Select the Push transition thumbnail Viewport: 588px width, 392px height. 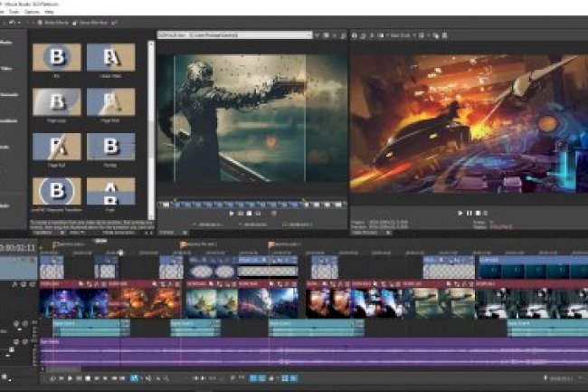[x=110, y=191]
